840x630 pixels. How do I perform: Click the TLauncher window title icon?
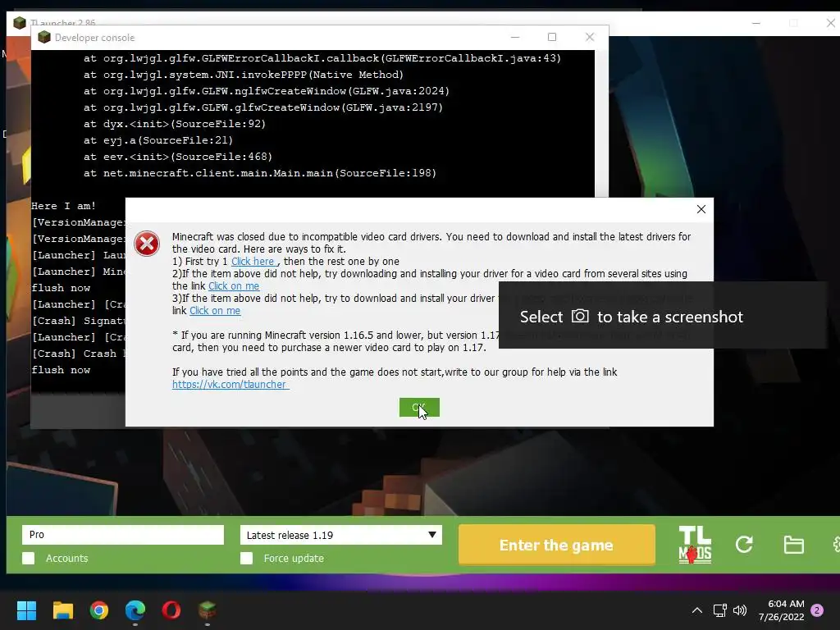click(20, 23)
